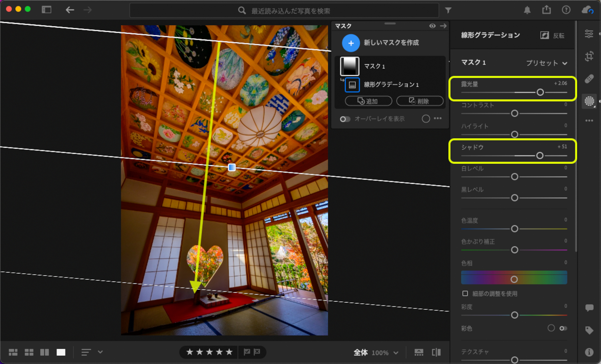
Task: Toggle the オーバーレイを表示 switch
Action: pyautogui.click(x=345, y=119)
